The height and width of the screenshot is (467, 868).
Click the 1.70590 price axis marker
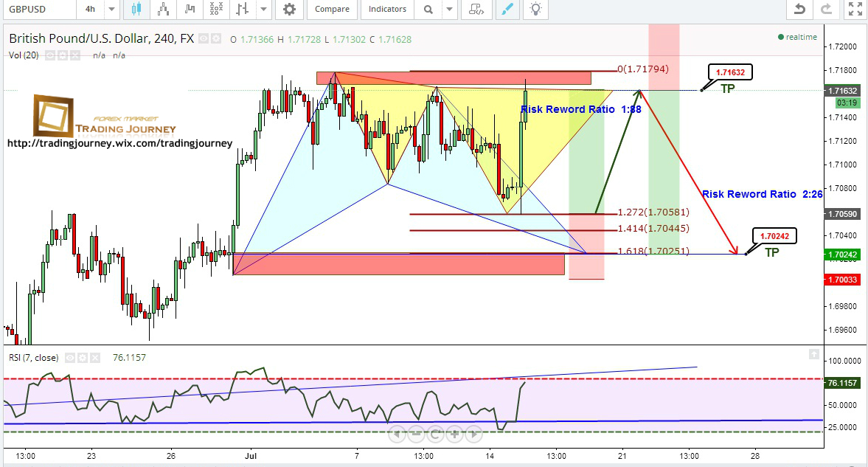[x=842, y=214]
